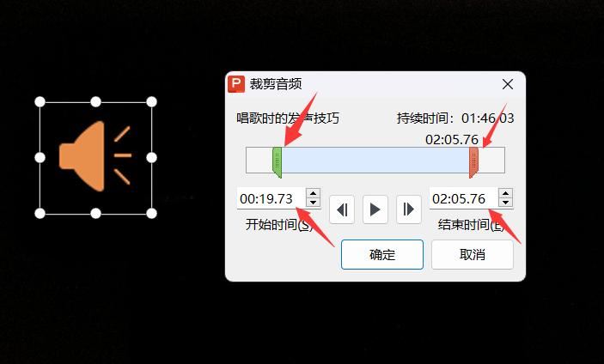Step forward to the next frame

(408, 209)
